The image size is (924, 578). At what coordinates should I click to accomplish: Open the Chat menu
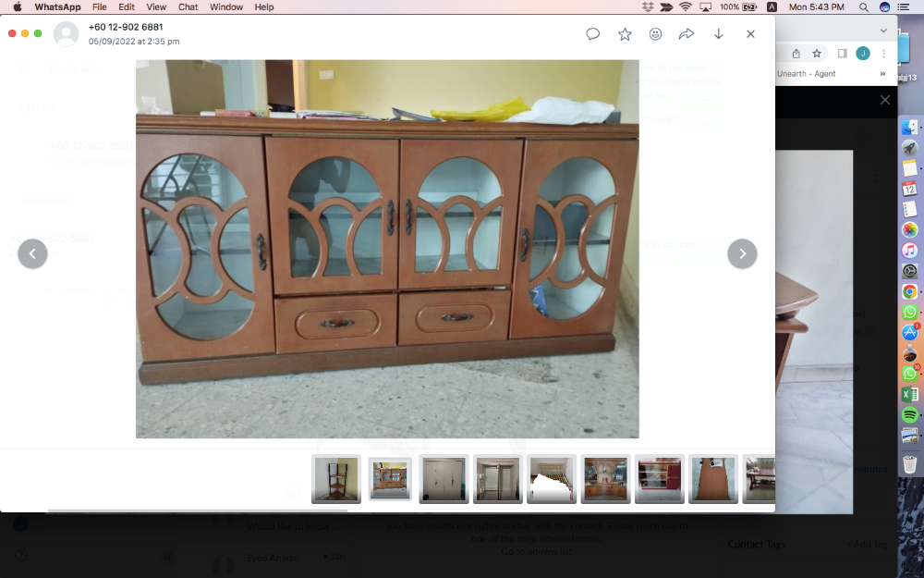tap(188, 6)
